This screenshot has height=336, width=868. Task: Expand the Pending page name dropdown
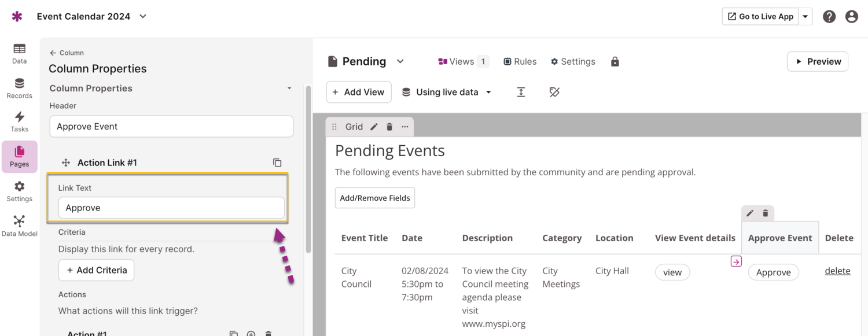click(400, 61)
